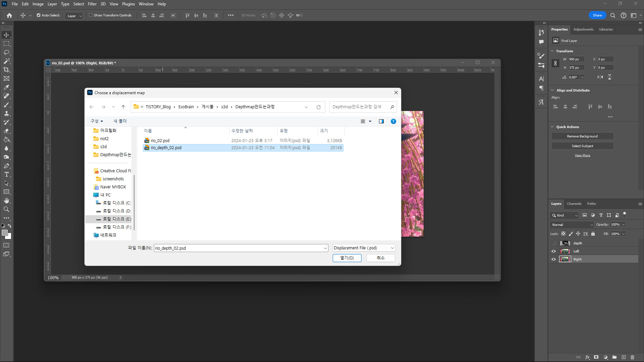
Task: Select the Zoom tool in toolbar
Action: [x=6, y=209]
